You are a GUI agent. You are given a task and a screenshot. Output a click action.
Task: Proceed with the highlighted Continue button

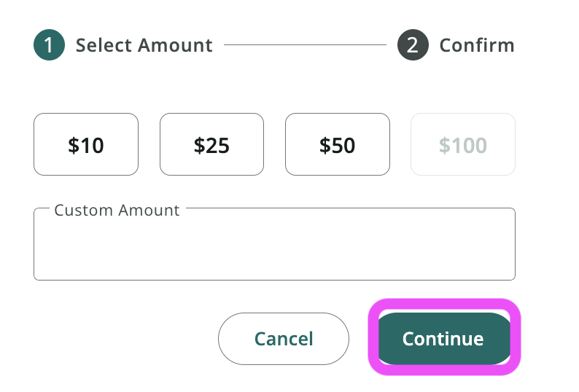pos(443,339)
